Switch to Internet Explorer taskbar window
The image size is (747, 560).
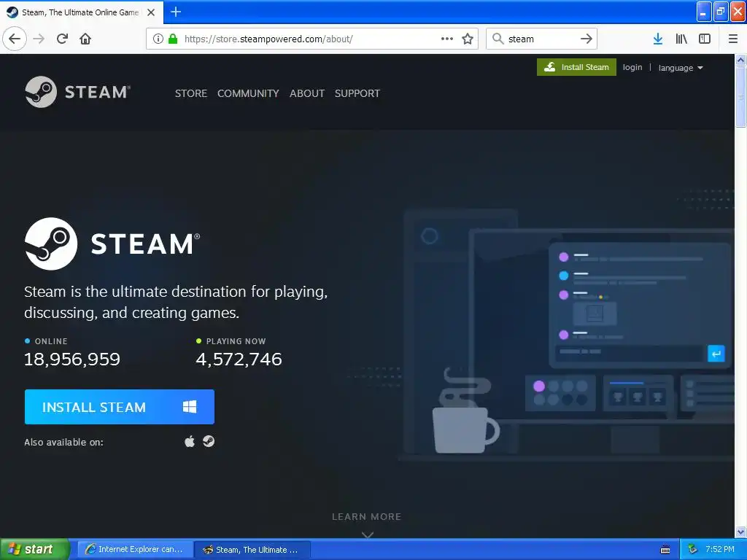coord(136,550)
